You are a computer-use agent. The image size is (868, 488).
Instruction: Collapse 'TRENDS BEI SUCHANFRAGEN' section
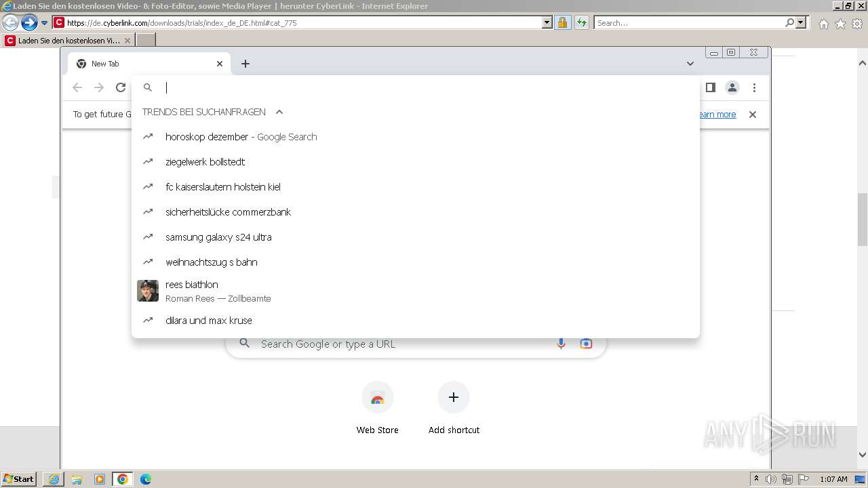click(x=279, y=112)
